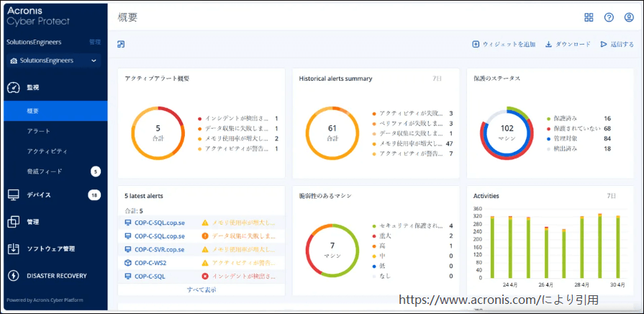Image resolution: width=644 pixels, height=314 pixels.
Task: Open the help question mark icon
Action: [609, 17]
